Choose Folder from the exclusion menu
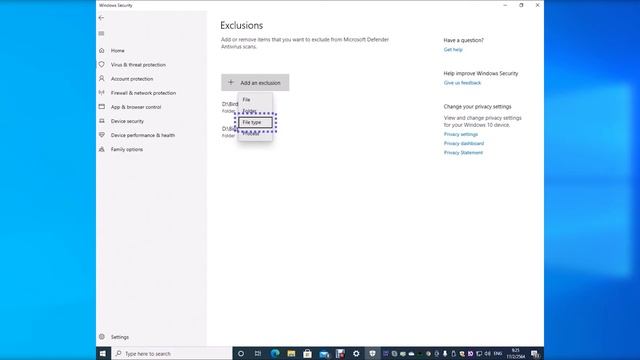The image size is (640, 360). (x=255, y=111)
